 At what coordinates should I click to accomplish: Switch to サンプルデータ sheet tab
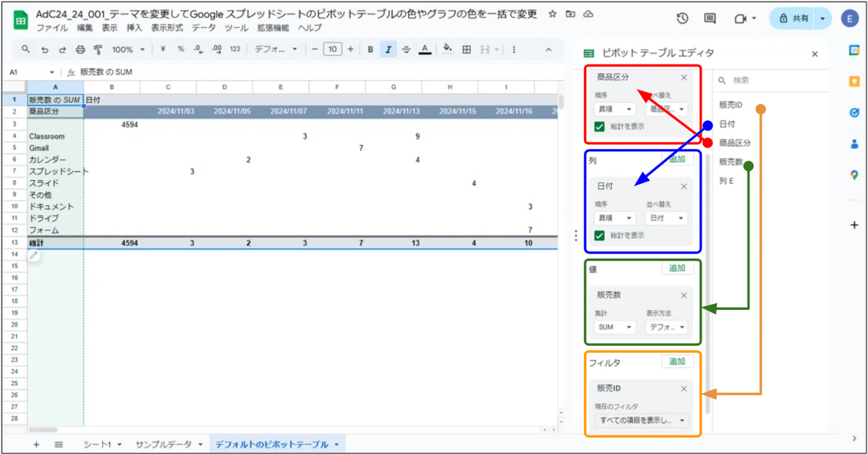(168, 444)
